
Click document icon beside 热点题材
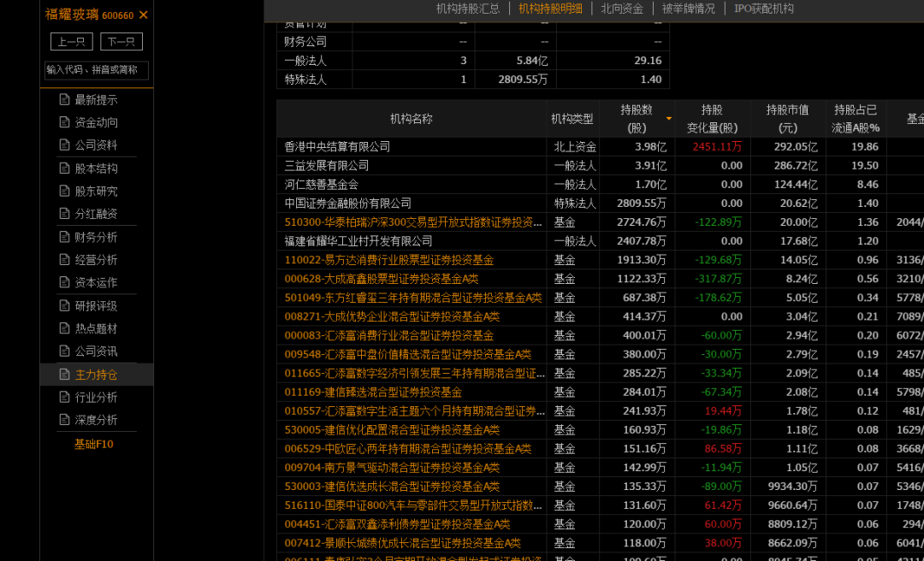pos(64,328)
